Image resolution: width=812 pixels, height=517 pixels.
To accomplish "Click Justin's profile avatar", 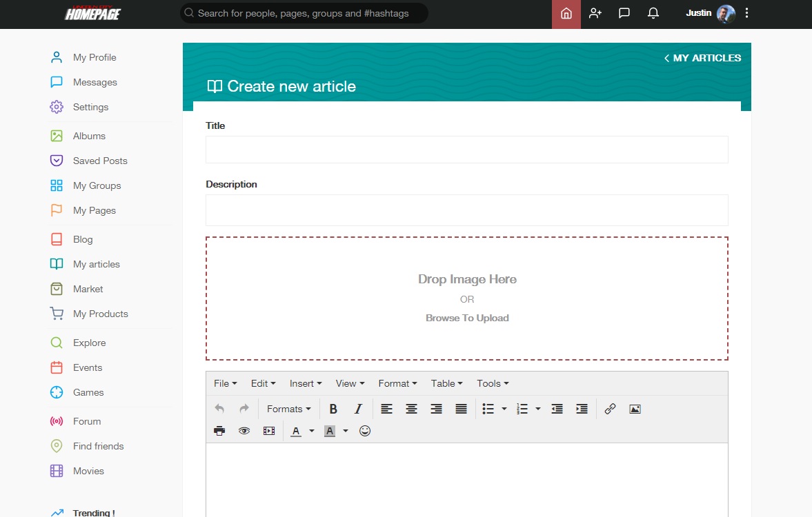I will 726,14.
